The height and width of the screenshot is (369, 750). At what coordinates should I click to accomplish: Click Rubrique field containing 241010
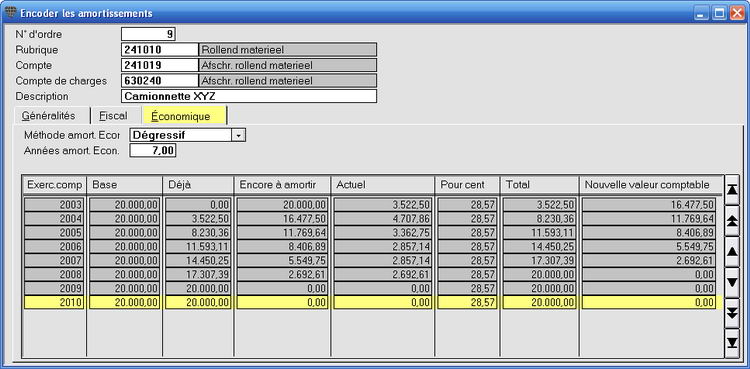[160, 49]
